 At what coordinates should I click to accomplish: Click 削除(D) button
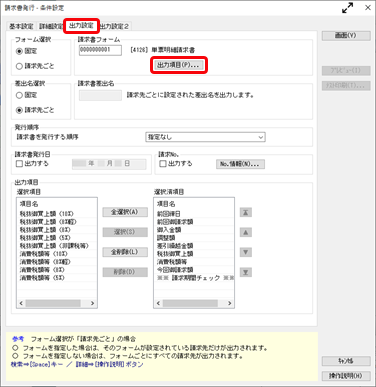point(125,272)
